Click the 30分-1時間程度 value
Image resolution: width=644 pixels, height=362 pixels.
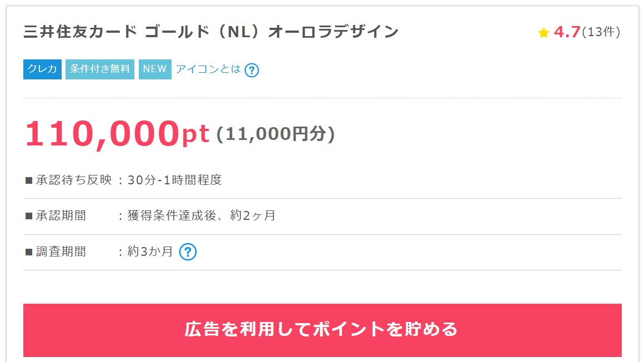(175, 180)
